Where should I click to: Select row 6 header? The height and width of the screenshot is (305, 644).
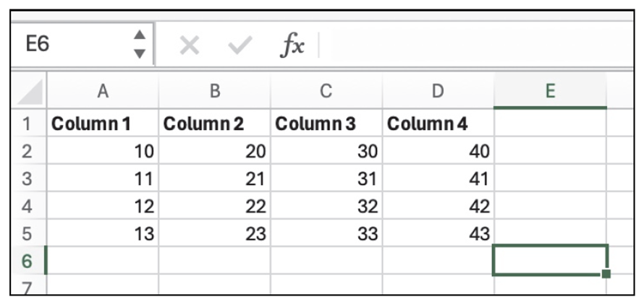tap(26, 261)
